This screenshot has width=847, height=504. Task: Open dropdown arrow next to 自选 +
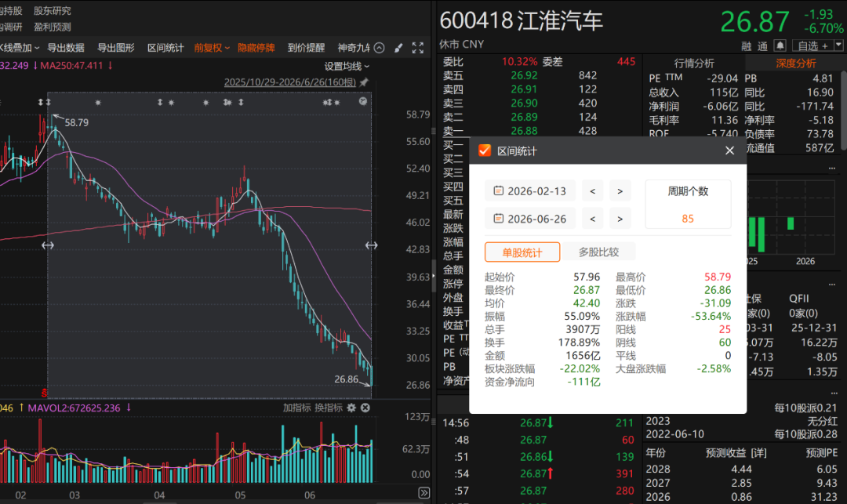[838, 45]
